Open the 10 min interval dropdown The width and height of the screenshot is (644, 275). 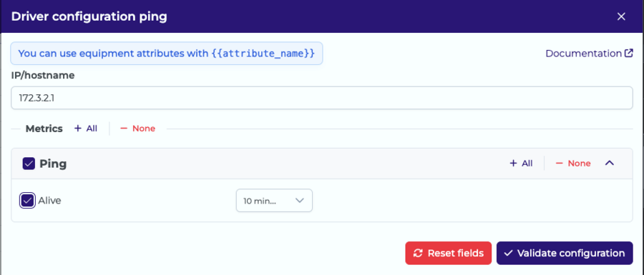coord(274,201)
